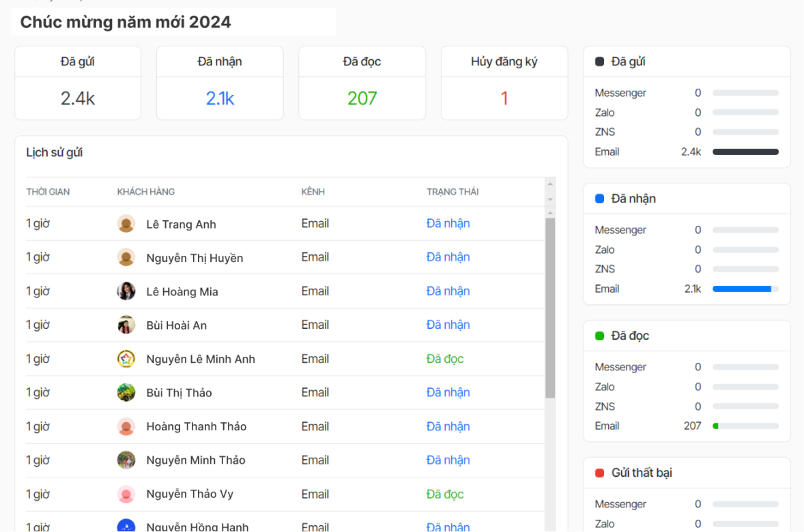804x532 pixels.
Task: Click the blue dot icon on Đã nhận panel
Action: click(599, 198)
